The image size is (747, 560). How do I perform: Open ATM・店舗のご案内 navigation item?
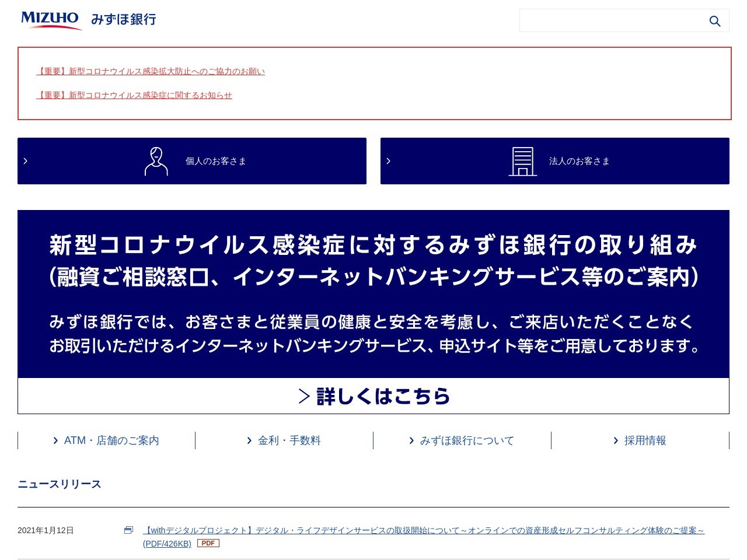(106, 440)
